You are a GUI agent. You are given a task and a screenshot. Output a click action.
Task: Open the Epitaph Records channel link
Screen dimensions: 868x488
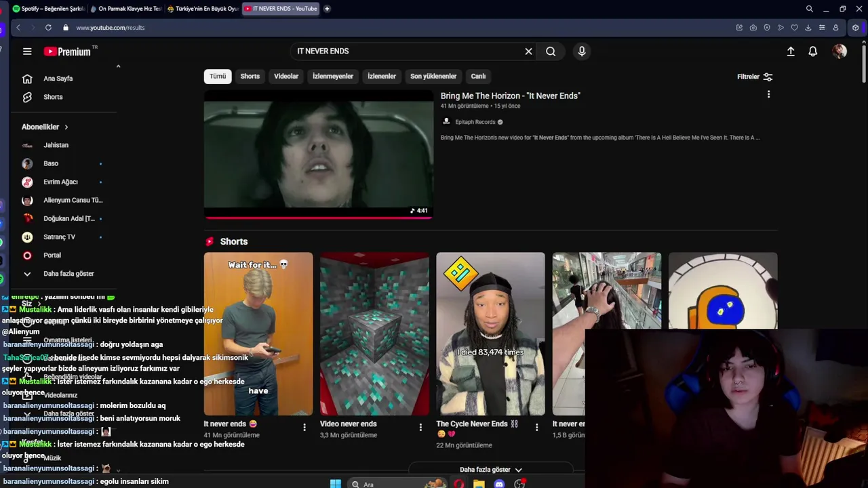click(475, 122)
